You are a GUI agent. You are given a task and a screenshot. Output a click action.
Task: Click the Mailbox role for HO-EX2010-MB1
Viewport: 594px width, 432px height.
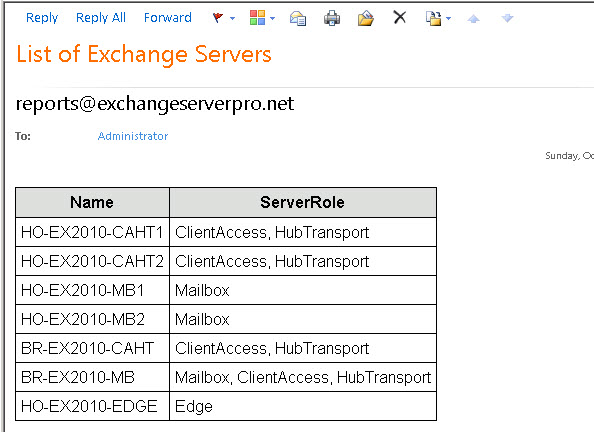point(303,290)
